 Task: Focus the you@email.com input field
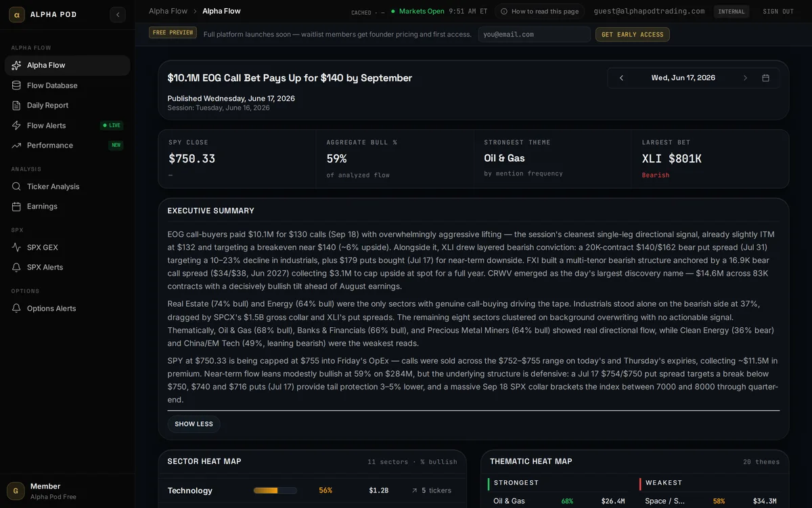point(534,34)
